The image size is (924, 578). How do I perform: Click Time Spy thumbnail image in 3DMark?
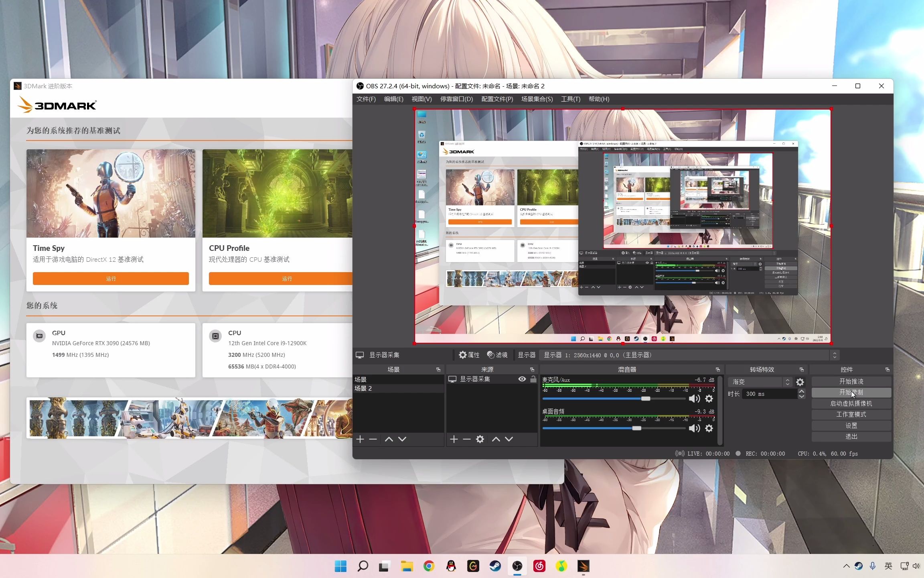pyautogui.click(x=111, y=193)
